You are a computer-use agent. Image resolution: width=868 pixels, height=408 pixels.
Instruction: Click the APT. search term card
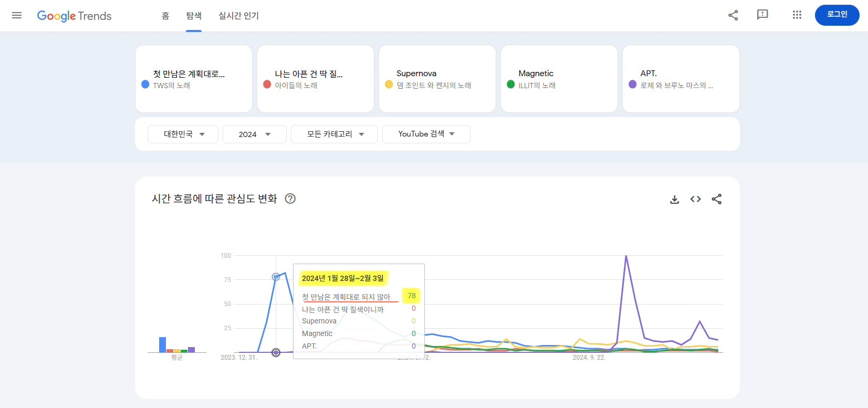tap(681, 79)
